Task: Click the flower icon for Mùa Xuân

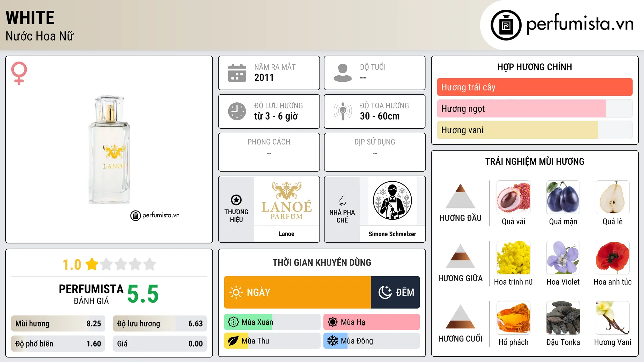Action: (x=233, y=322)
